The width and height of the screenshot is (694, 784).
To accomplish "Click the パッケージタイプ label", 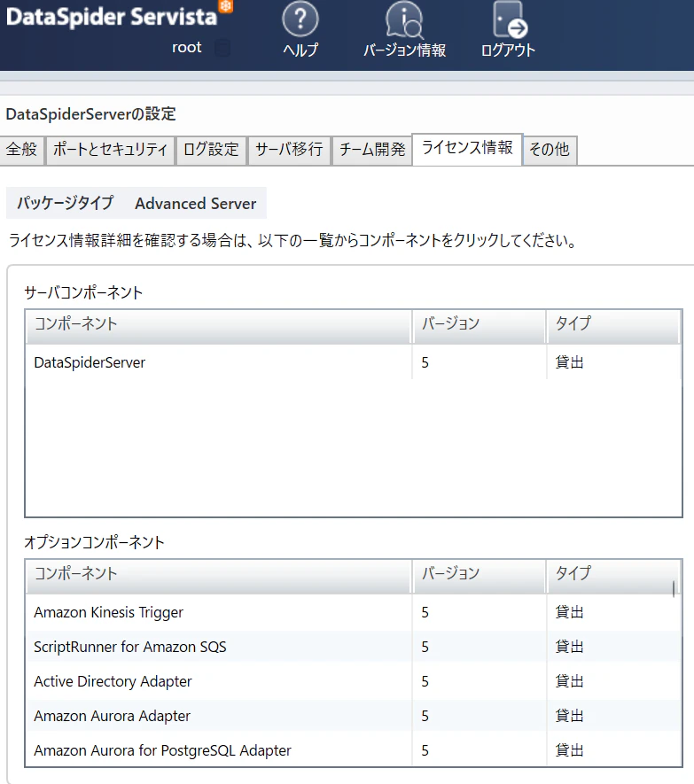I will tap(65, 203).
